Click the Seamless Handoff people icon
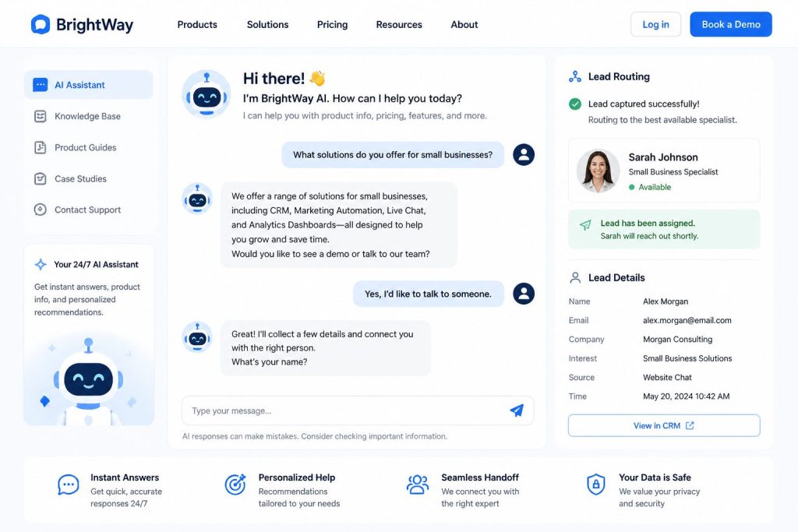 pos(418,484)
